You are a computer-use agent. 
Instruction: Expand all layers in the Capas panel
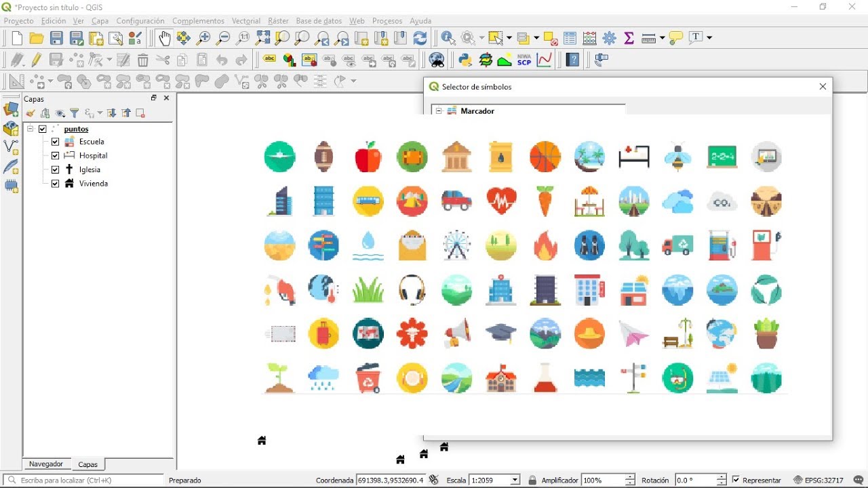point(111,113)
